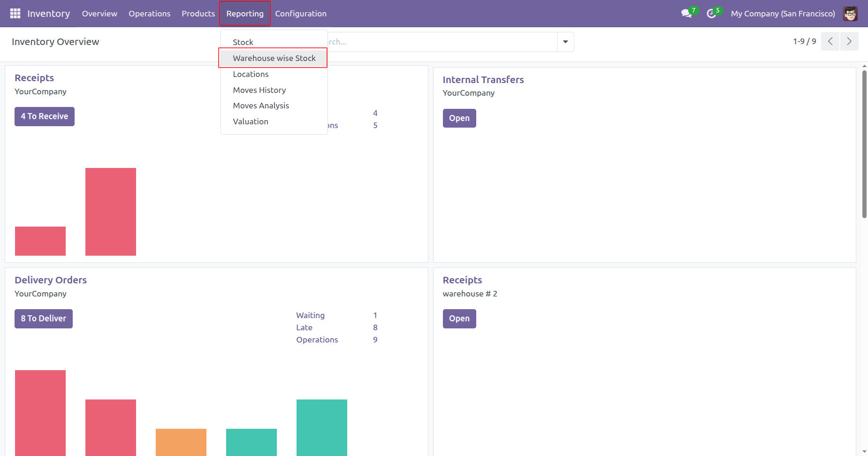Image resolution: width=868 pixels, height=456 pixels.
Task: Click the tallest red bar in Delivery Orders chart
Action: [x=40, y=413]
